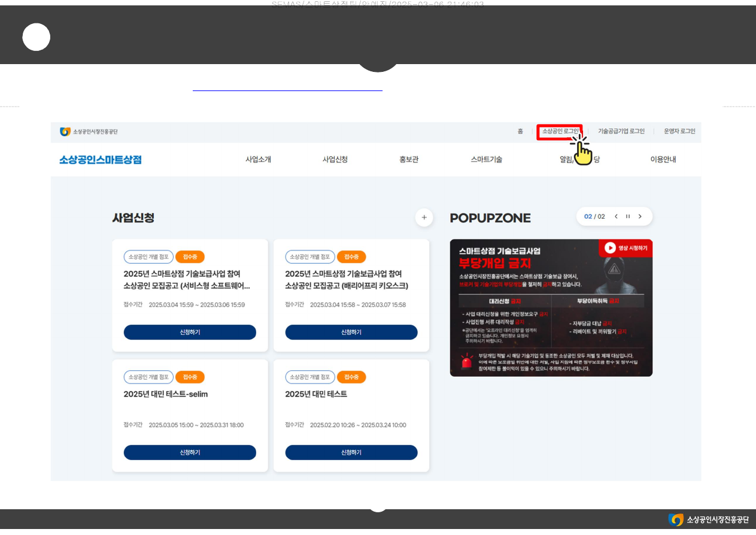Click the 소상공인스마트상점 site logo
The height and width of the screenshot is (535, 756).
100,160
